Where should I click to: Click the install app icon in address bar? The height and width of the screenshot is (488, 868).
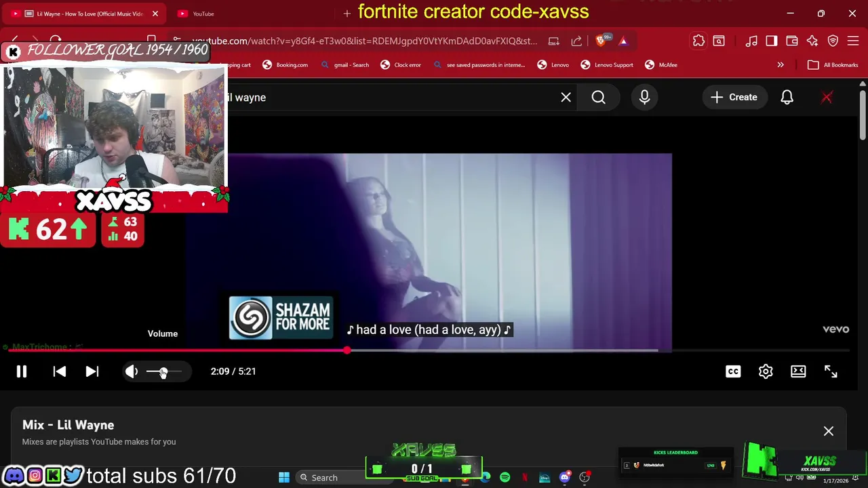tap(553, 41)
